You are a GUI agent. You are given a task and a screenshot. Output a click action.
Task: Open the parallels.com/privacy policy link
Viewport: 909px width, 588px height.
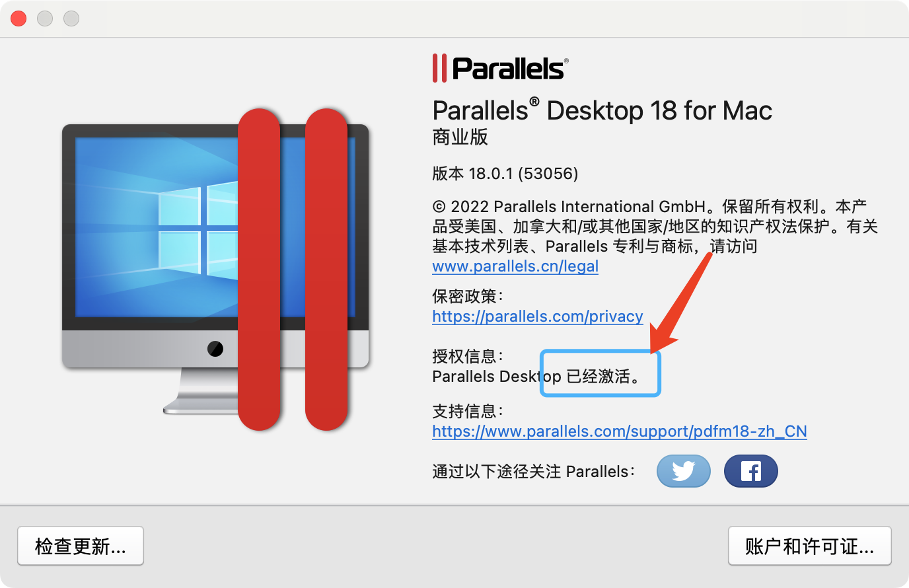[x=538, y=316]
